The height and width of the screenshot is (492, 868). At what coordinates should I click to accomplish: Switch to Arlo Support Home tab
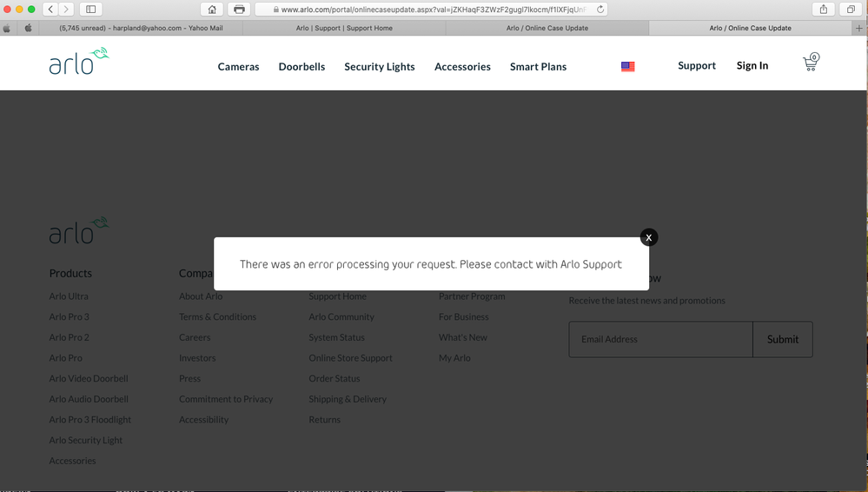pos(344,28)
